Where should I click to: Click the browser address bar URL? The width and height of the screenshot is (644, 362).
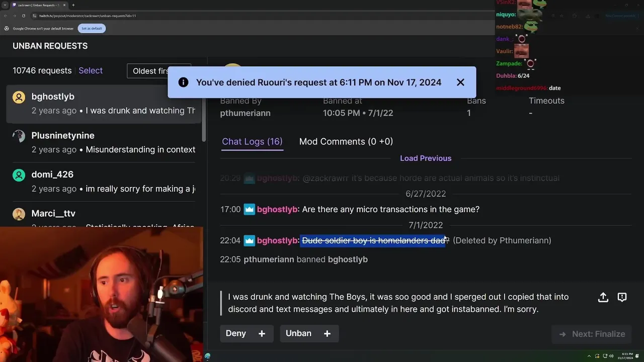point(88,16)
